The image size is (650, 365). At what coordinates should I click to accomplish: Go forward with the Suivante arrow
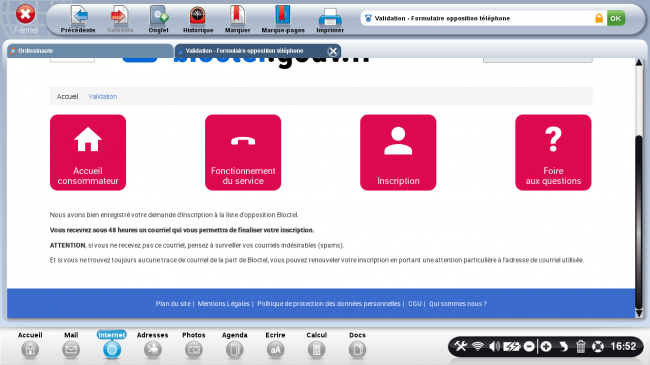pos(120,19)
